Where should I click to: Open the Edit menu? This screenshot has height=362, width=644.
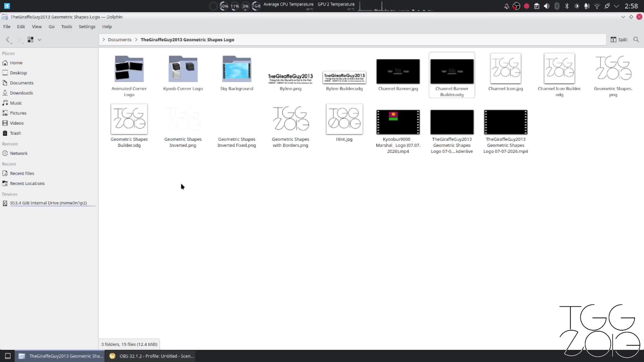(21, 26)
